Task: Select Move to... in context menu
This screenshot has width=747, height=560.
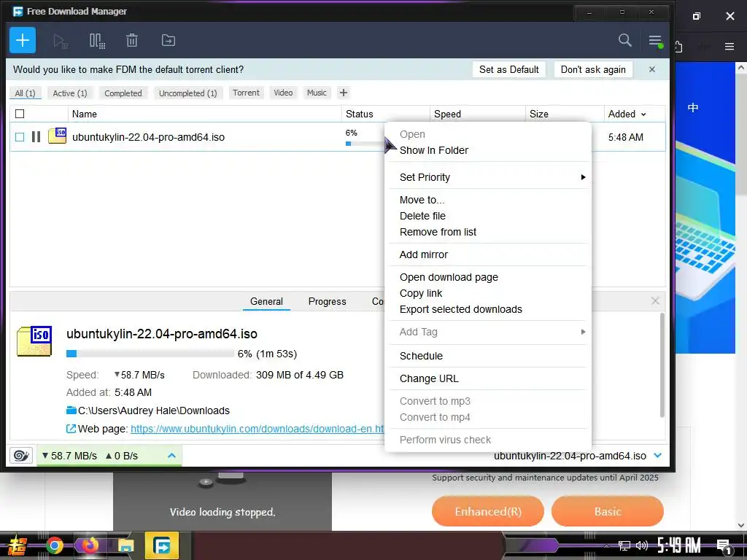Action: [422, 200]
